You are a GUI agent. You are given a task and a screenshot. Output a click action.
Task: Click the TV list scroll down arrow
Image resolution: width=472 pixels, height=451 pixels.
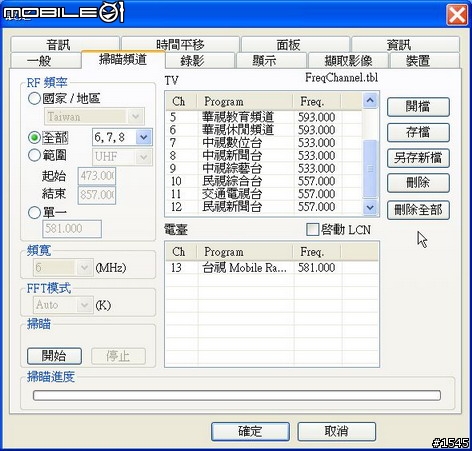pyautogui.click(x=370, y=207)
